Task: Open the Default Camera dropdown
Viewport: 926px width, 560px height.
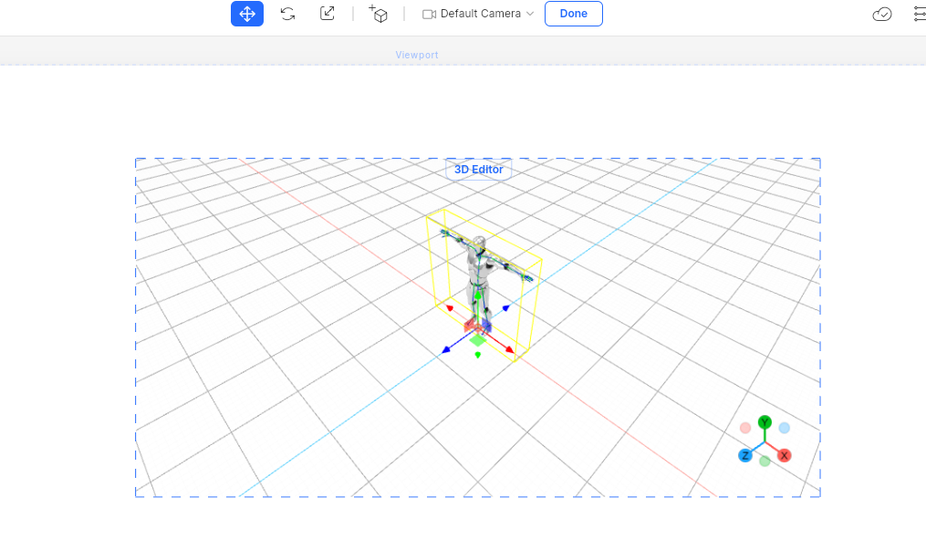Action: click(x=478, y=14)
